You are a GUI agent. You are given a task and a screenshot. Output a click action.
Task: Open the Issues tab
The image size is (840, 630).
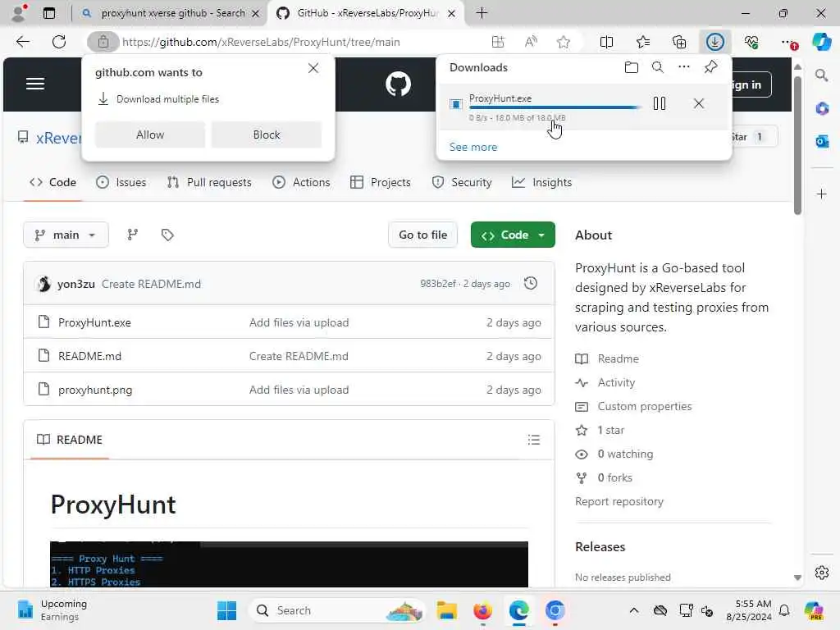click(x=121, y=182)
